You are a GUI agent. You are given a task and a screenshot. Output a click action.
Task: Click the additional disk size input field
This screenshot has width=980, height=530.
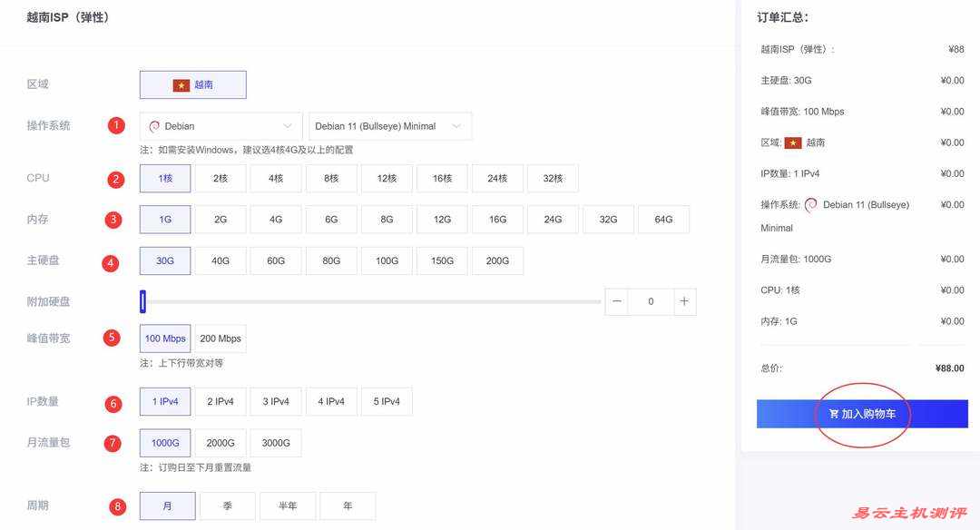(x=651, y=301)
